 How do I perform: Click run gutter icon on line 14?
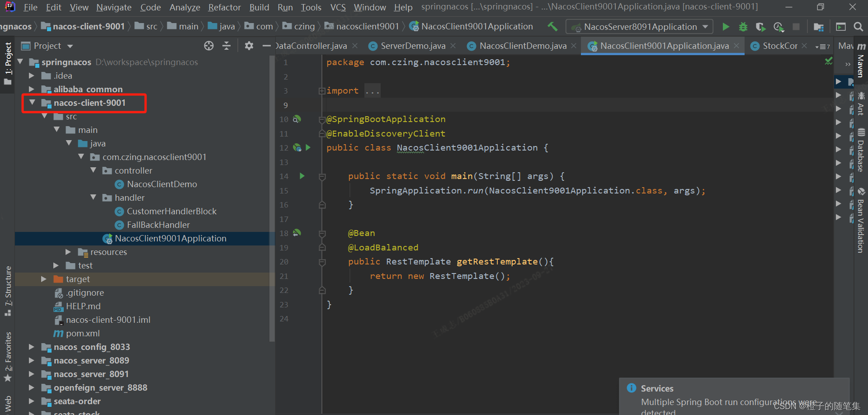click(302, 176)
